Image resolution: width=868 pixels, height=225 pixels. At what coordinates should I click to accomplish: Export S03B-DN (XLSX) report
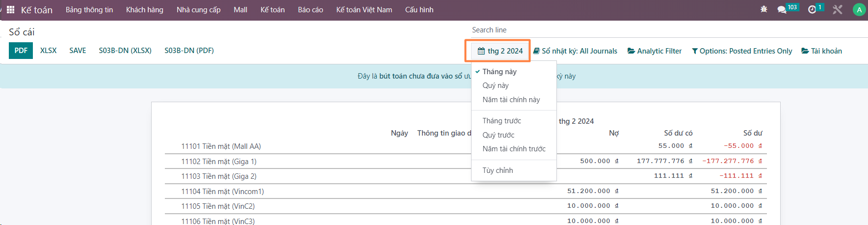pos(125,51)
